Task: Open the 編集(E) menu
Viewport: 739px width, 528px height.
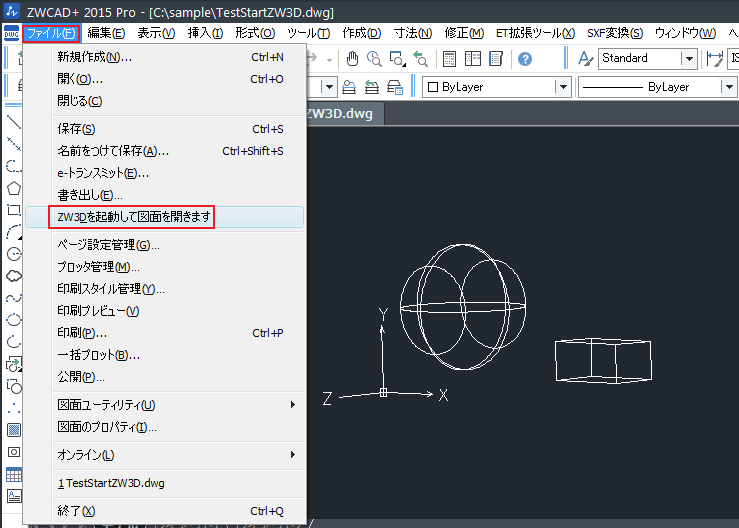Action: [106, 33]
